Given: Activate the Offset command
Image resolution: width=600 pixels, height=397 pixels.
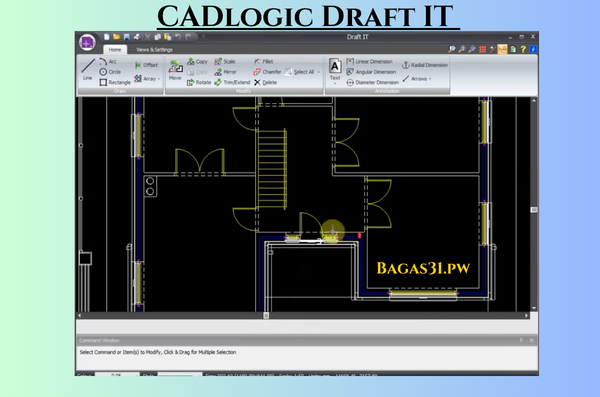Looking at the screenshot, I should [x=146, y=65].
